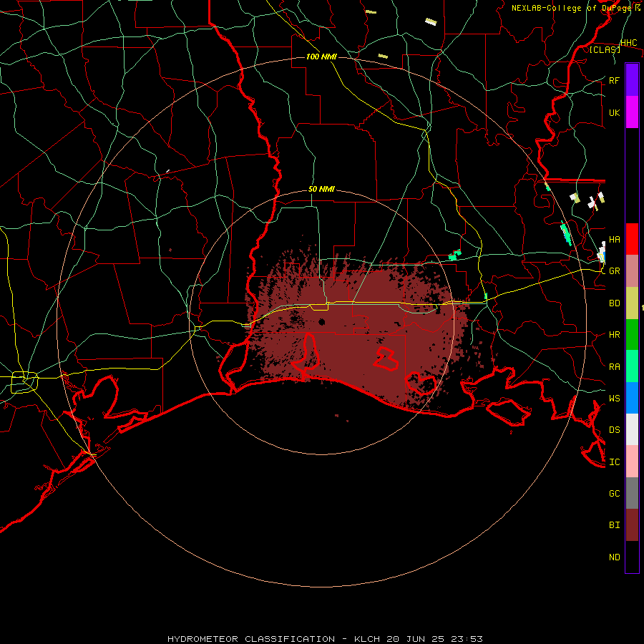Click the IC legend label
This screenshot has height=644, width=644.
tap(614, 462)
